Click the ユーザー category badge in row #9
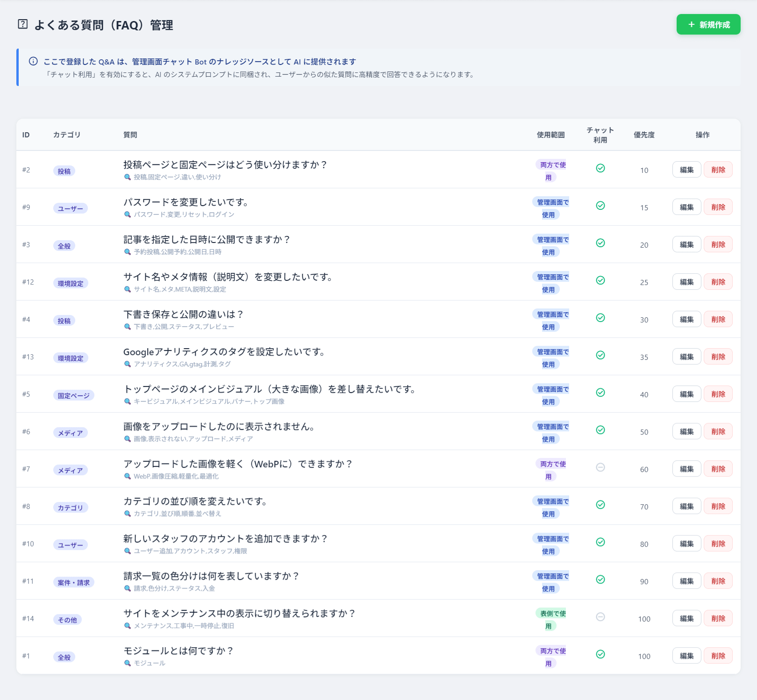The image size is (757, 700). (71, 208)
